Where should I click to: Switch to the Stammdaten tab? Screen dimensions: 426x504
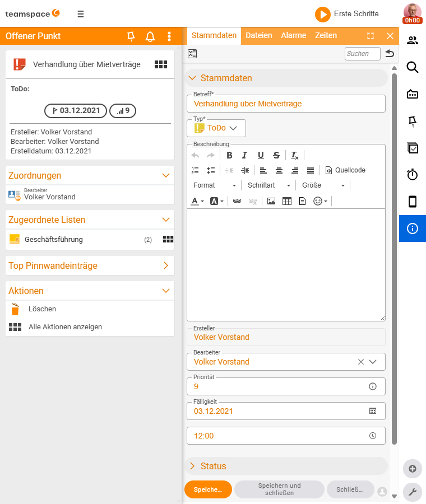click(214, 35)
